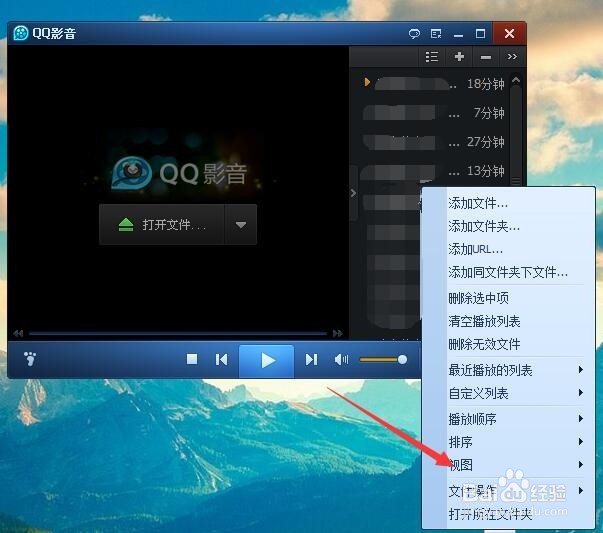Click the fast-forward icon right of progress bar
Screen dimensions: 603x533
(338, 333)
